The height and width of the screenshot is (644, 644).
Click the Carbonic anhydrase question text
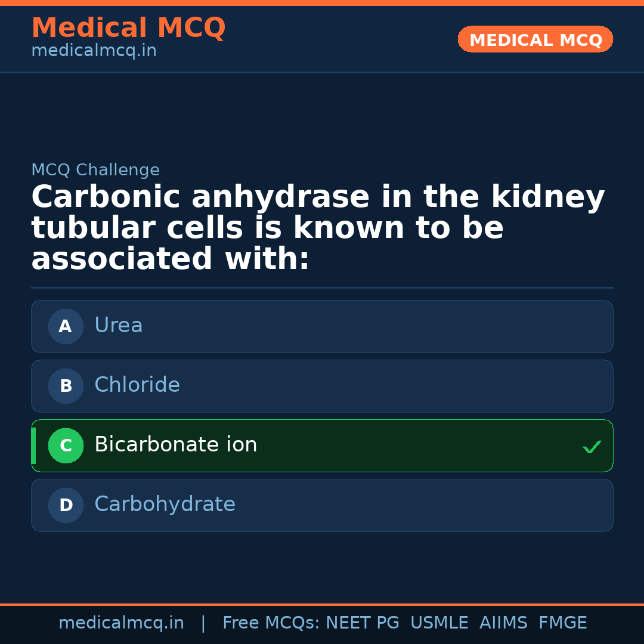coord(318,228)
